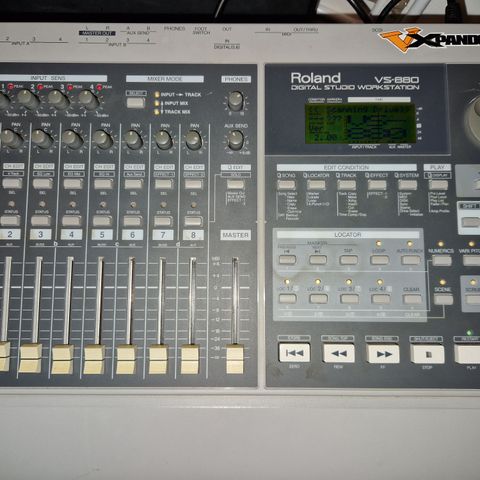Grab the channel 8 fader cap
This screenshot has height=480, width=480.
click(x=190, y=360)
